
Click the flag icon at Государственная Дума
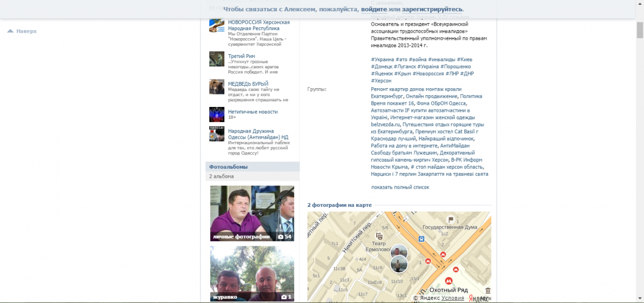(451, 219)
